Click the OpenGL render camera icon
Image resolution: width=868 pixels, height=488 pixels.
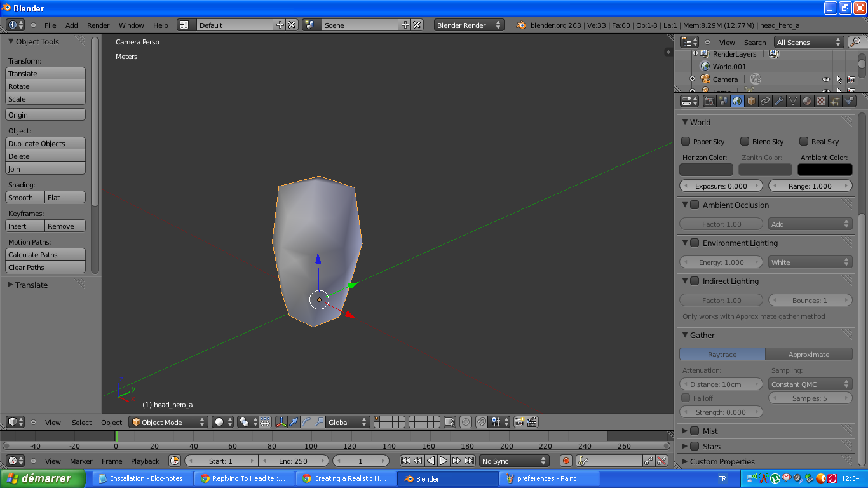click(x=520, y=422)
